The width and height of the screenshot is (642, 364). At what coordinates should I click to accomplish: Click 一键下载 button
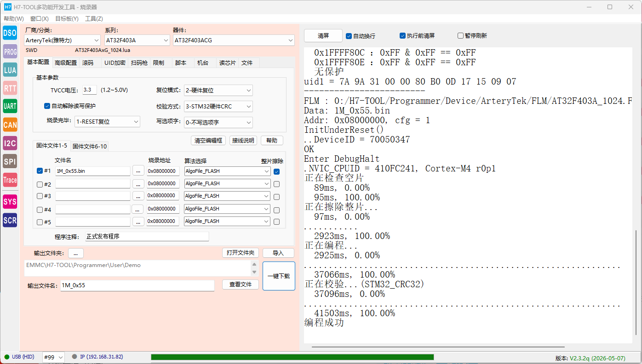point(279,276)
